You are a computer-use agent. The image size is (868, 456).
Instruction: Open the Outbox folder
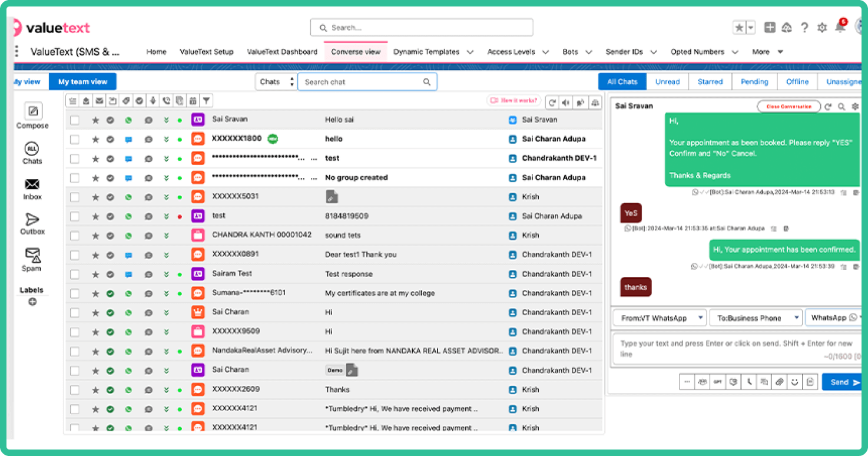pos(32,224)
